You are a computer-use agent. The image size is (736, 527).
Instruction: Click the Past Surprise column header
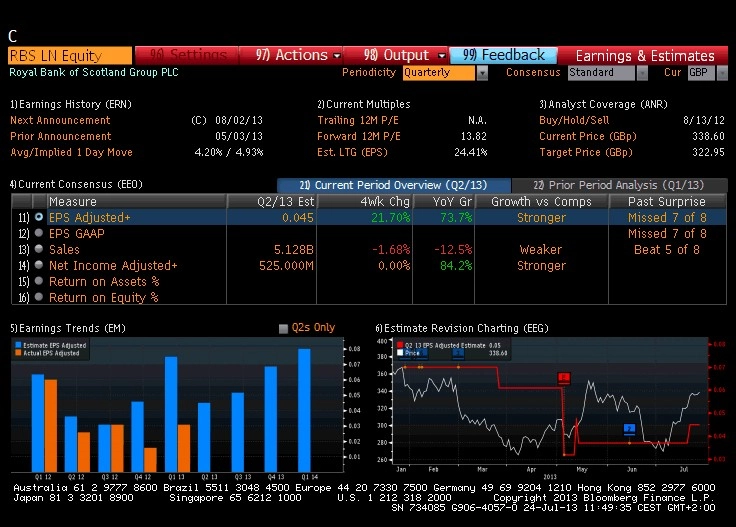click(667, 201)
